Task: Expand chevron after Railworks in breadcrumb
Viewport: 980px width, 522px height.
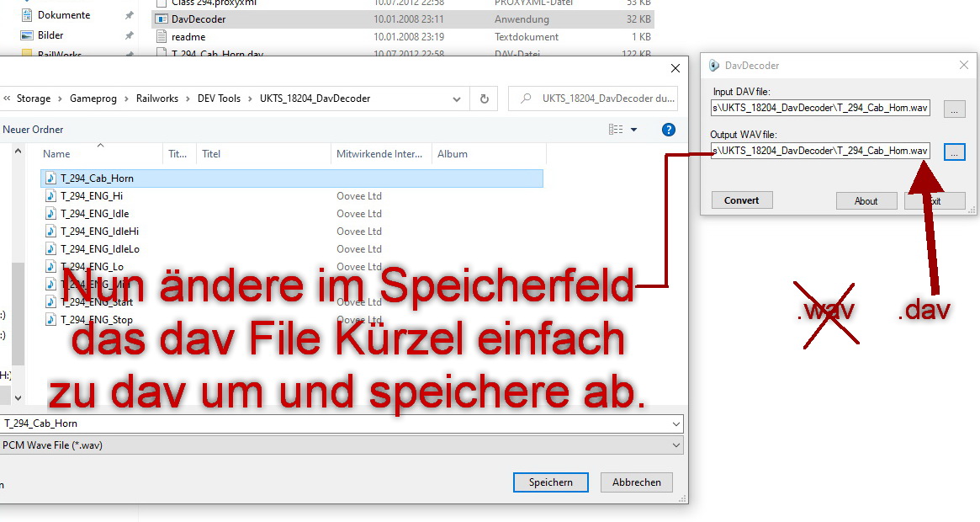Action: coord(188,99)
